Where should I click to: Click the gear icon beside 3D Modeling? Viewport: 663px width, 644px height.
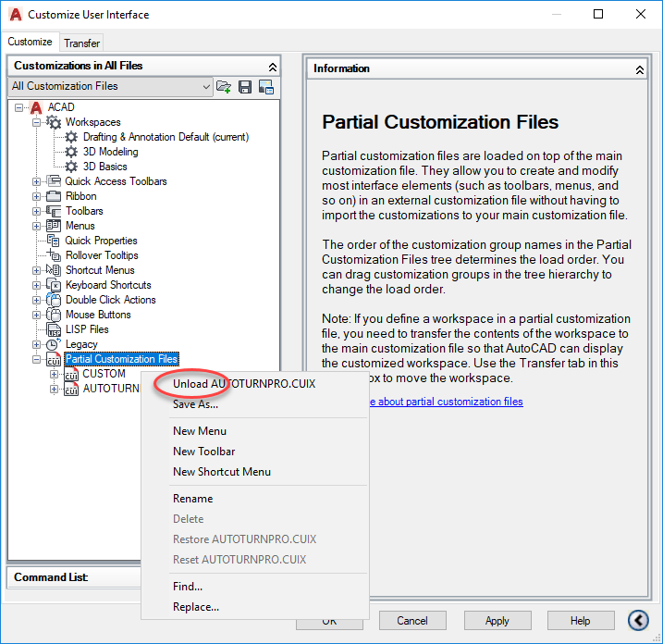point(71,152)
